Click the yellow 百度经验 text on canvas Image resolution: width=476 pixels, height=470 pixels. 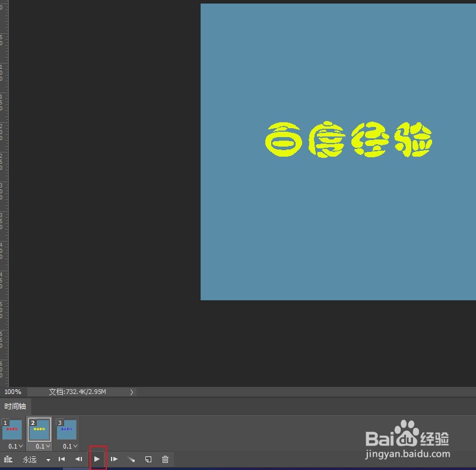point(348,139)
